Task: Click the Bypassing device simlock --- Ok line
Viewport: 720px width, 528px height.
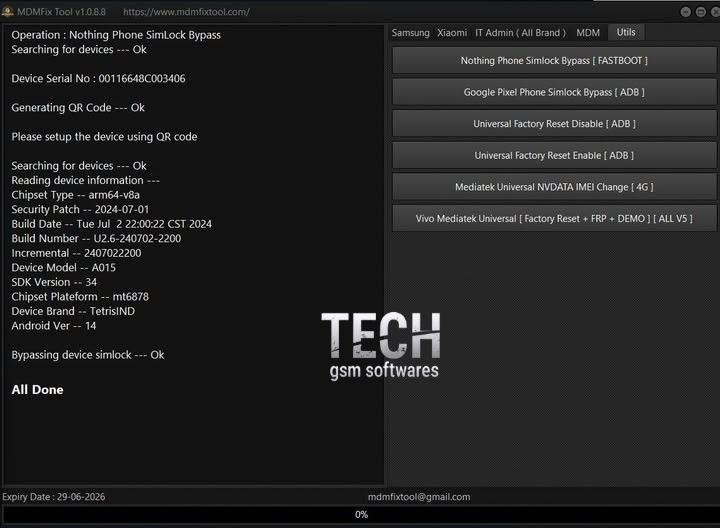Action: click(88, 355)
